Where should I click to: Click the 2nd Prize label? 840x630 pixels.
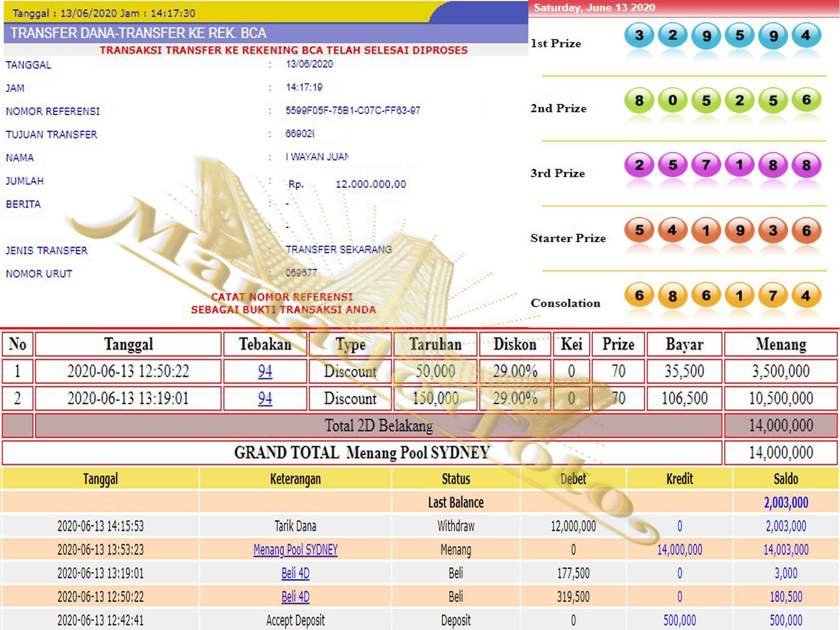[x=558, y=108]
